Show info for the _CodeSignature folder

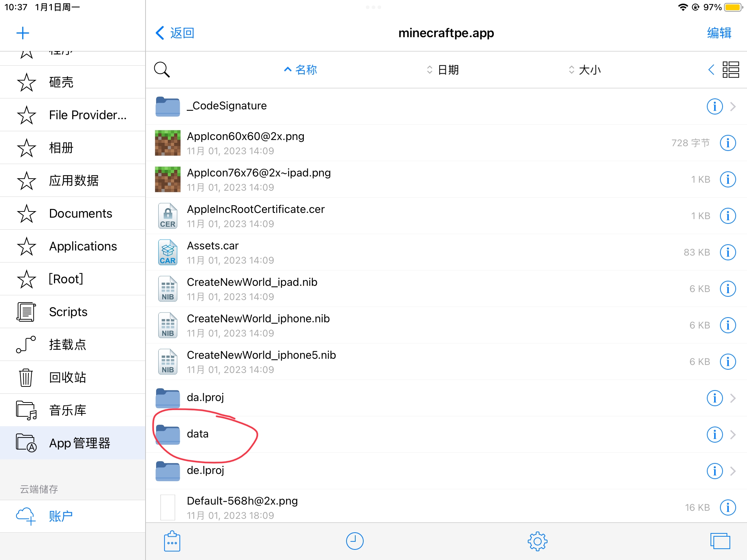(715, 106)
